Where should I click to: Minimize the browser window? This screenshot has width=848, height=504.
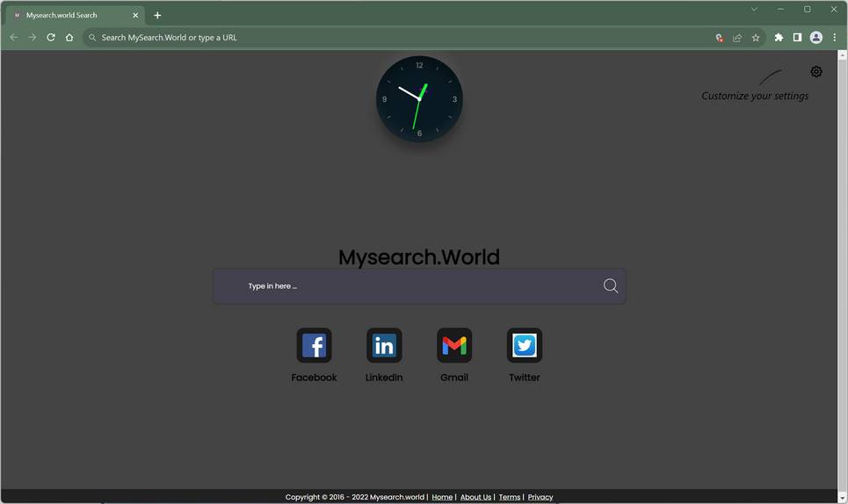click(780, 9)
